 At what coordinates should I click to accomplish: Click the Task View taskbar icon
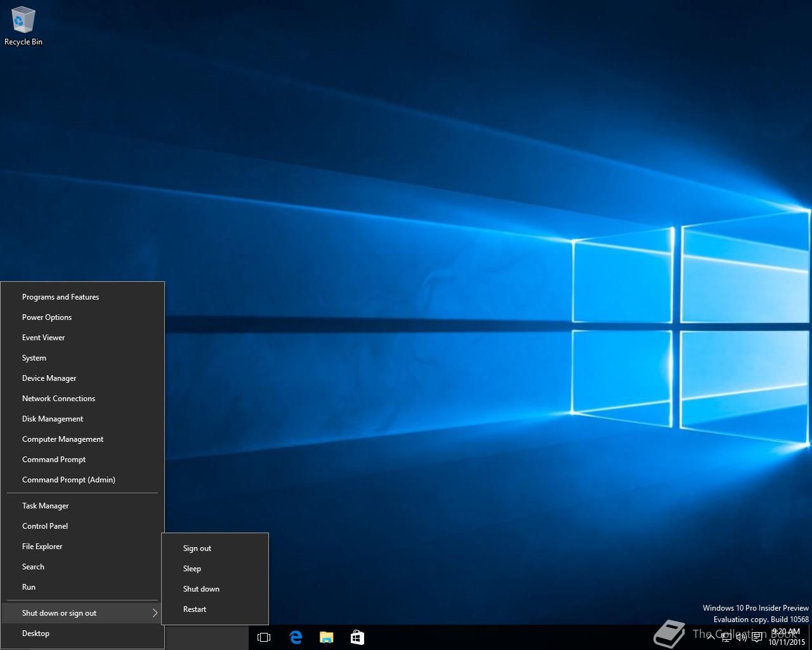(x=264, y=637)
